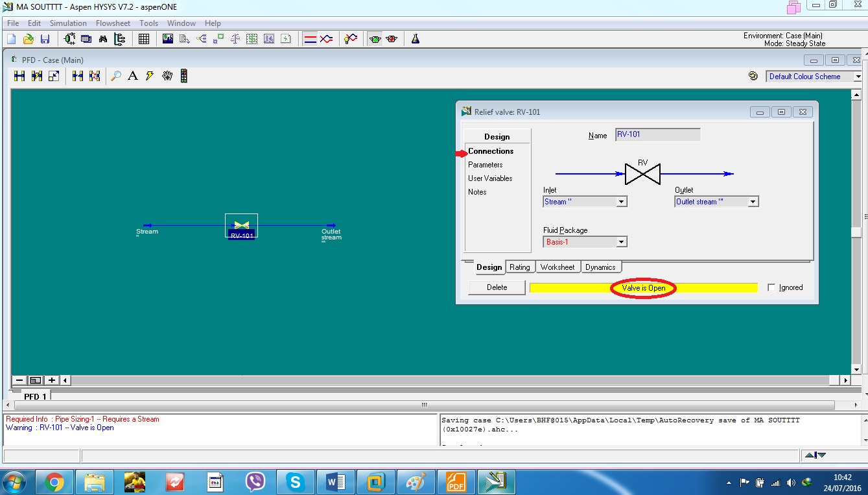Click the red traffic light solver holding icon
868x495 pixels.
pos(391,39)
